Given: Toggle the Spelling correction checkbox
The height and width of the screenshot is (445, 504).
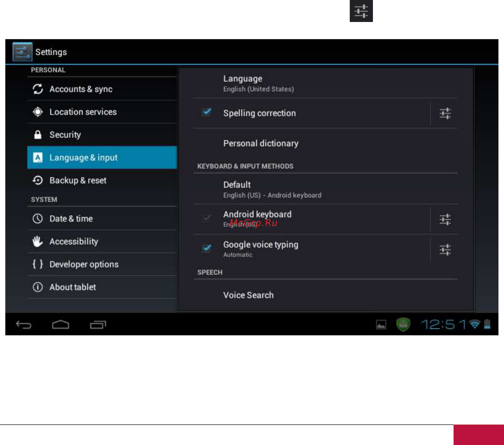Looking at the screenshot, I should pyautogui.click(x=207, y=113).
